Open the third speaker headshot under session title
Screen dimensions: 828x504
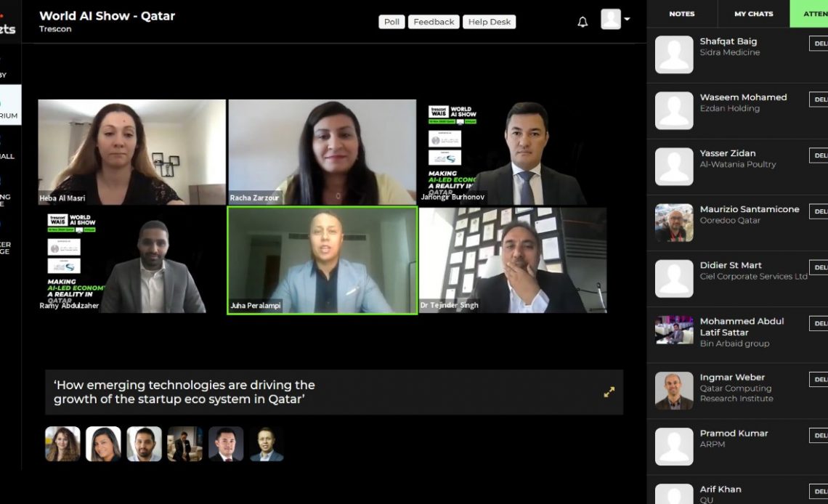[144, 444]
